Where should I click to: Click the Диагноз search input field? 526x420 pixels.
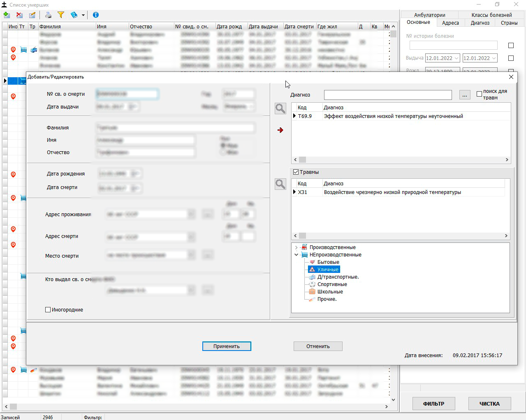click(x=388, y=95)
